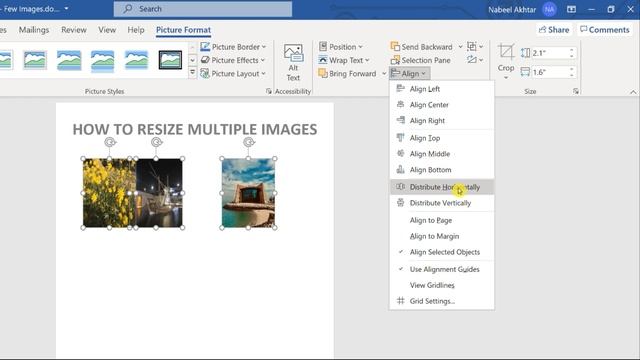
Task: Click the Crop tool icon
Action: (506, 52)
